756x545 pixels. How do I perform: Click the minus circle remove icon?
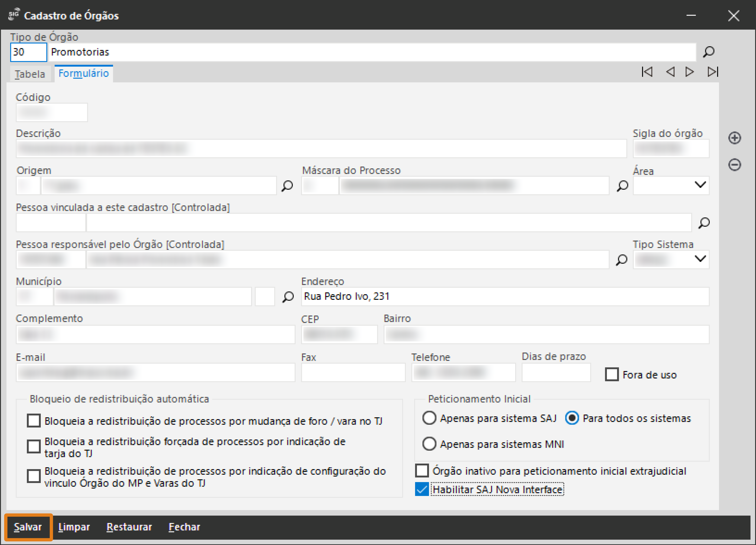click(x=734, y=165)
